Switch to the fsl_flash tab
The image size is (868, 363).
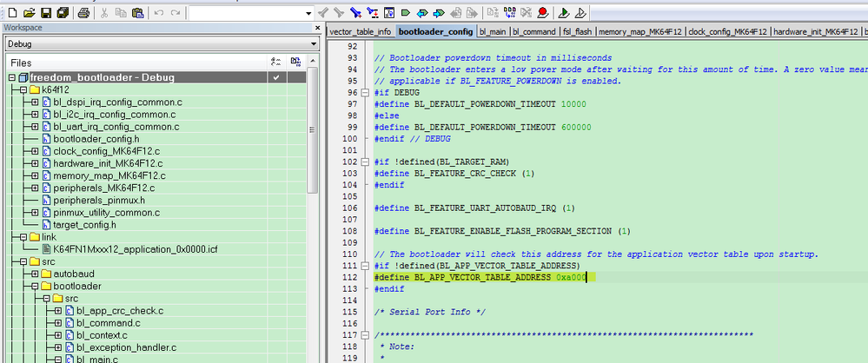pos(577,31)
